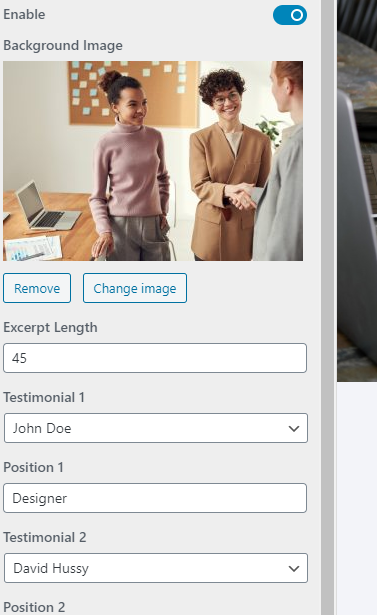Click the Position 1 label

33,468
